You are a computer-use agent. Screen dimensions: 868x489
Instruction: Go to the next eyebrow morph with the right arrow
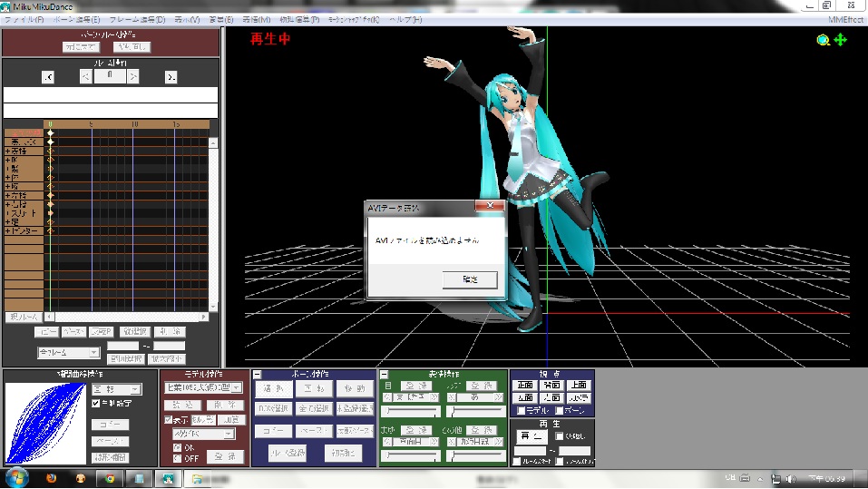click(434, 442)
